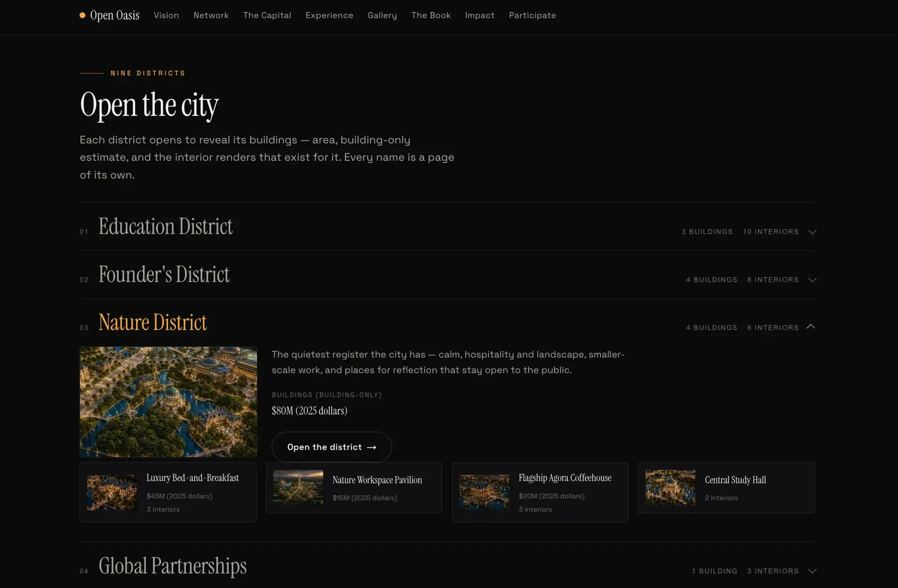Expand Education District with its chevron
898x588 pixels.
(812, 232)
